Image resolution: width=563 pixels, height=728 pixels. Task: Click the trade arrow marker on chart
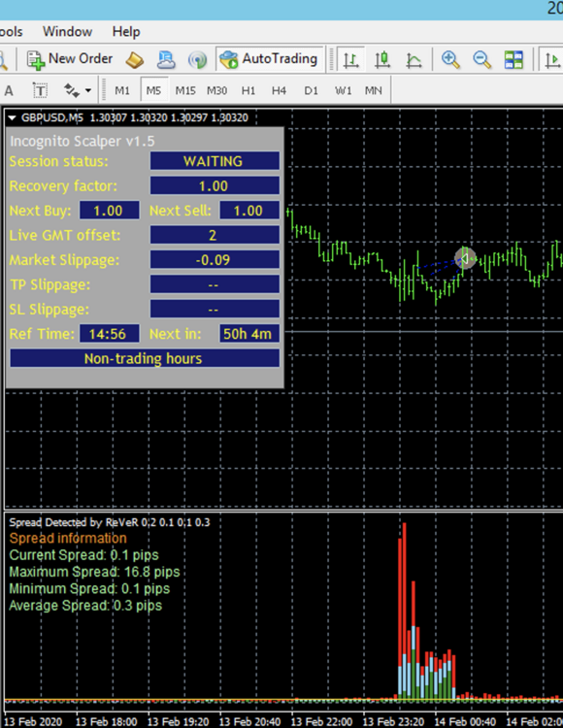pos(465,258)
